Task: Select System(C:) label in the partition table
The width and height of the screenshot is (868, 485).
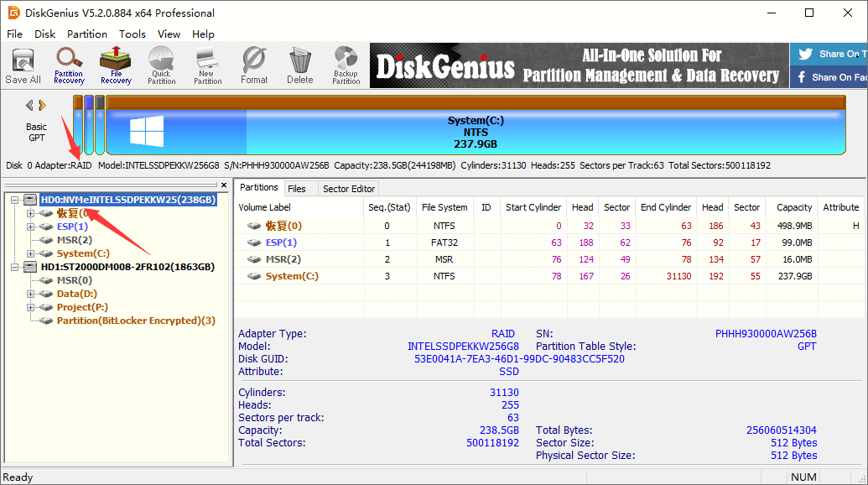Action: pos(292,276)
